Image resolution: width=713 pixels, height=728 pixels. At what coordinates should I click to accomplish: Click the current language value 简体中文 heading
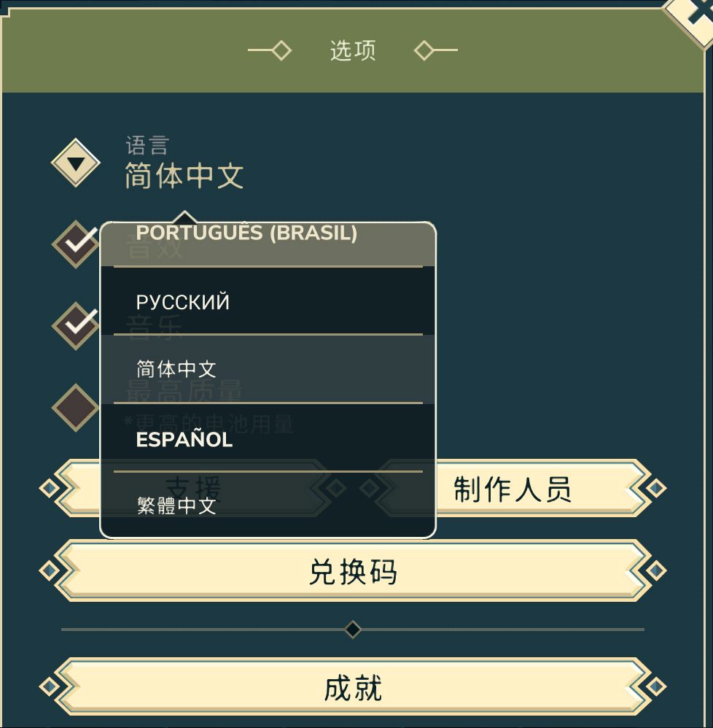tap(184, 177)
